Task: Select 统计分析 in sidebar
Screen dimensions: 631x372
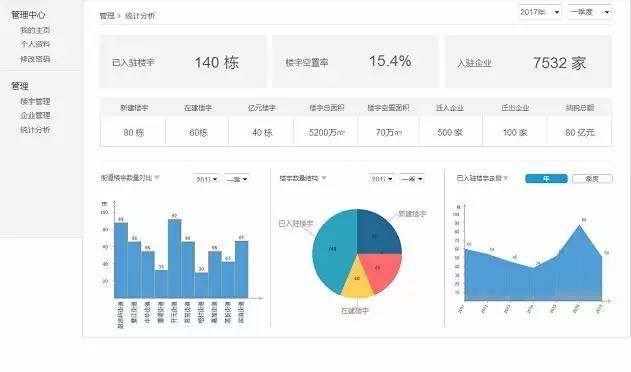Action: pos(35,130)
